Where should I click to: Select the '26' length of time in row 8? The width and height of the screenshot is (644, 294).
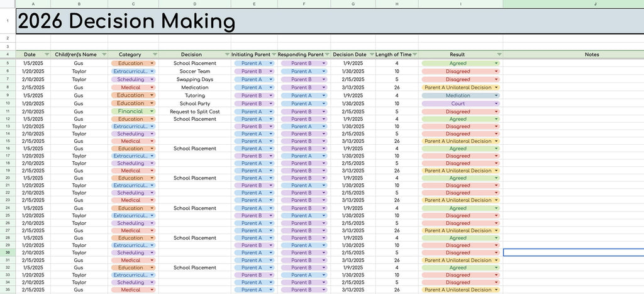pos(397,88)
